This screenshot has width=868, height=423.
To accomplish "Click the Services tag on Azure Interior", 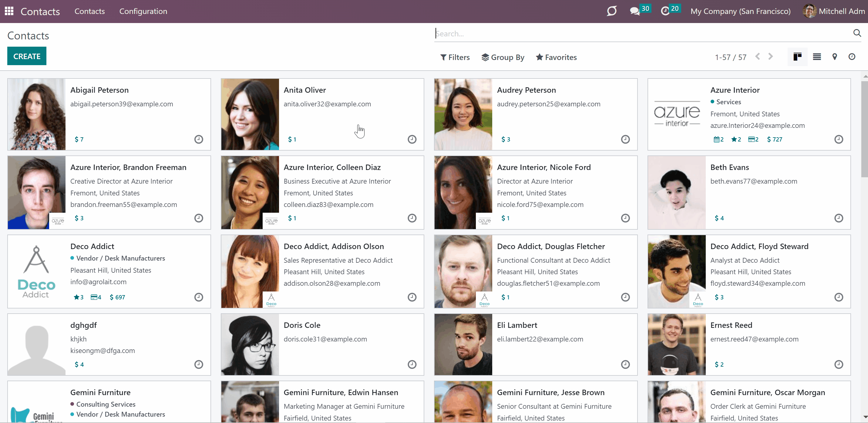I will click(x=728, y=102).
